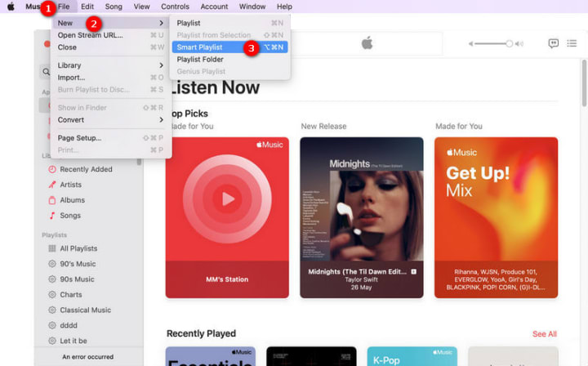Image resolution: width=588 pixels, height=366 pixels.
Task: Select Playlist in the New submenu
Action: point(229,23)
